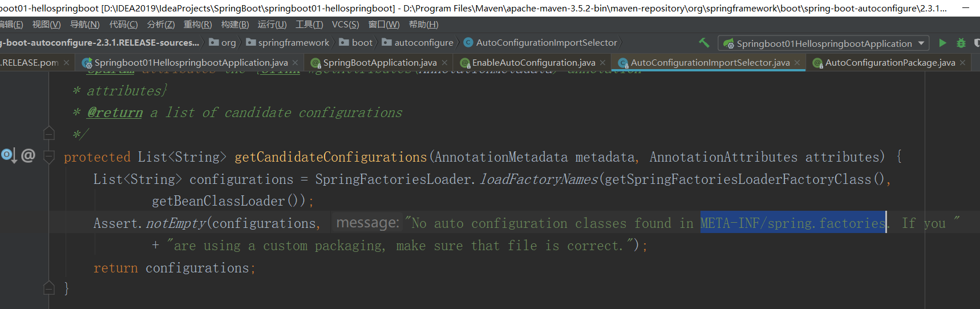Run the application with green play button
The width and height of the screenshot is (980, 309).
coord(942,43)
